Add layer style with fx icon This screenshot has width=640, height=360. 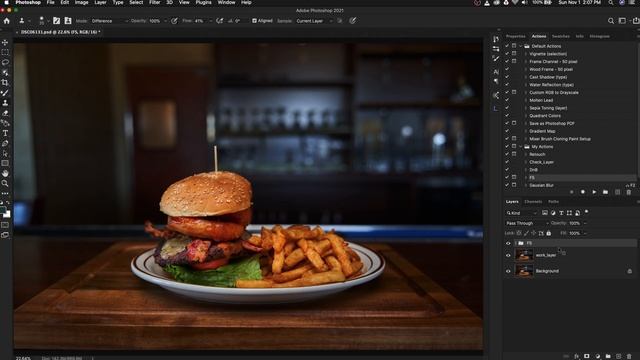[x=576, y=356]
